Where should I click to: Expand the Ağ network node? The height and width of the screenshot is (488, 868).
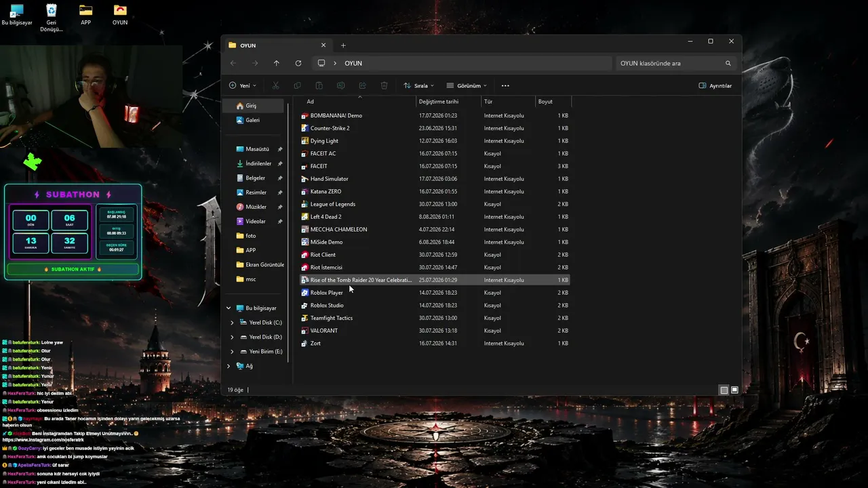[x=229, y=366]
